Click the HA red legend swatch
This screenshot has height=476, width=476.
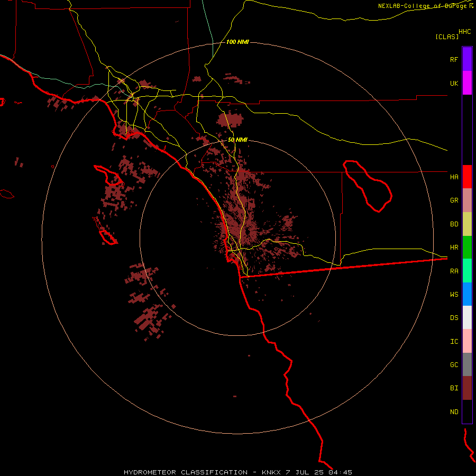pyautogui.click(x=467, y=177)
